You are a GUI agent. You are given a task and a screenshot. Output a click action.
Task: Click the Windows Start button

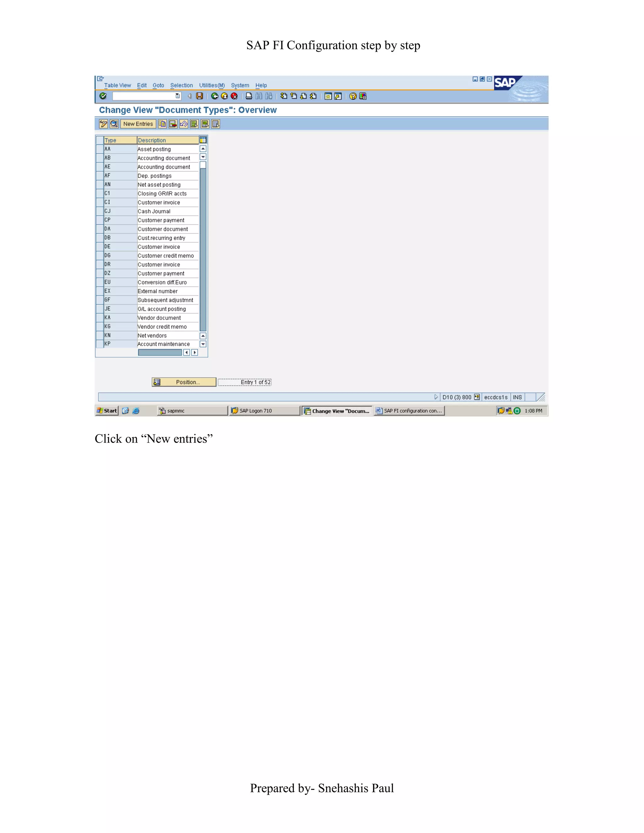[x=107, y=411]
